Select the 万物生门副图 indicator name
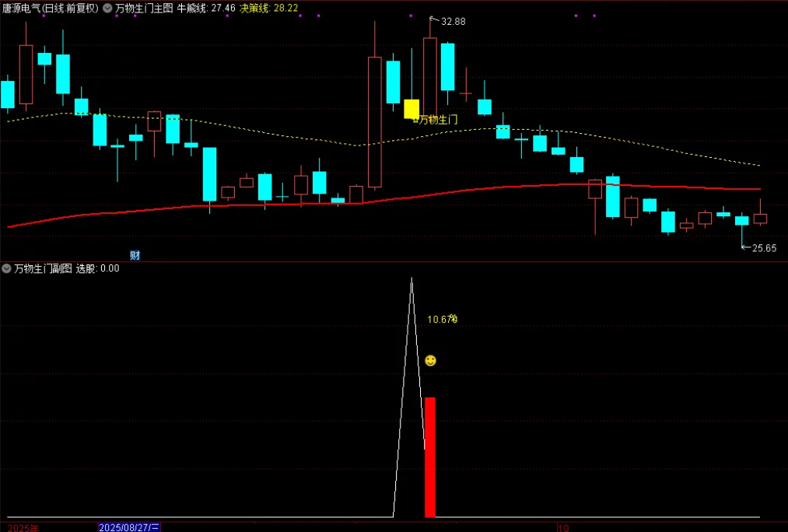This screenshot has width=788, height=532. click(x=43, y=268)
